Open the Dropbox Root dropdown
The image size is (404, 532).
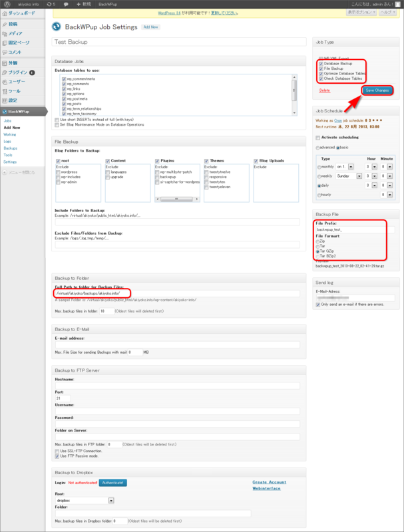[x=85, y=501]
